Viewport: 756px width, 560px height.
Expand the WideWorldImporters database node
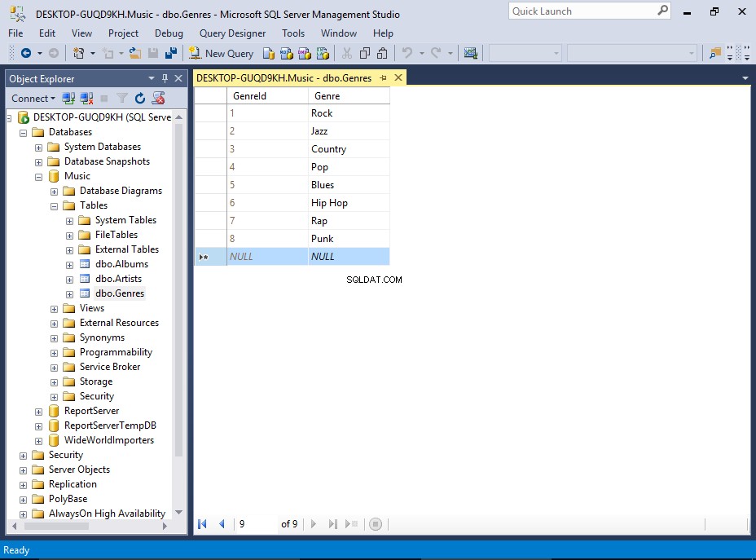coord(38,441)
